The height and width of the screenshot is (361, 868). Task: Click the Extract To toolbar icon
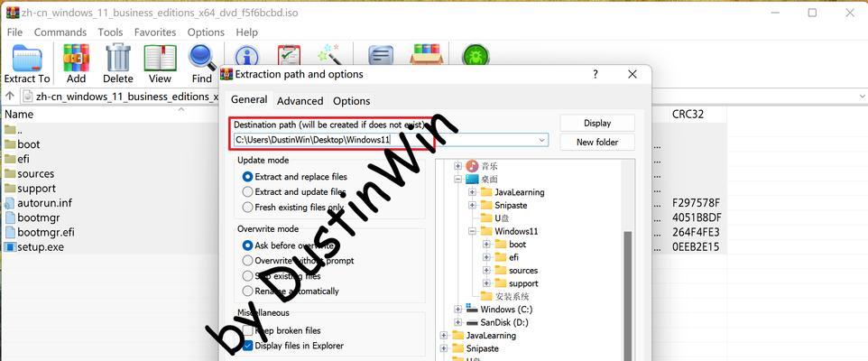27,58
